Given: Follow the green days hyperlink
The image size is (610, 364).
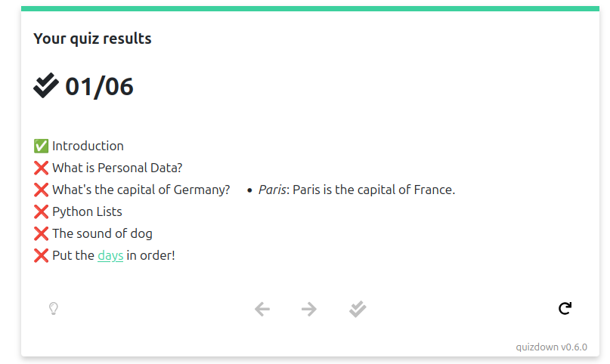Looking at the screenshot, I should click(x=110, y=255).
